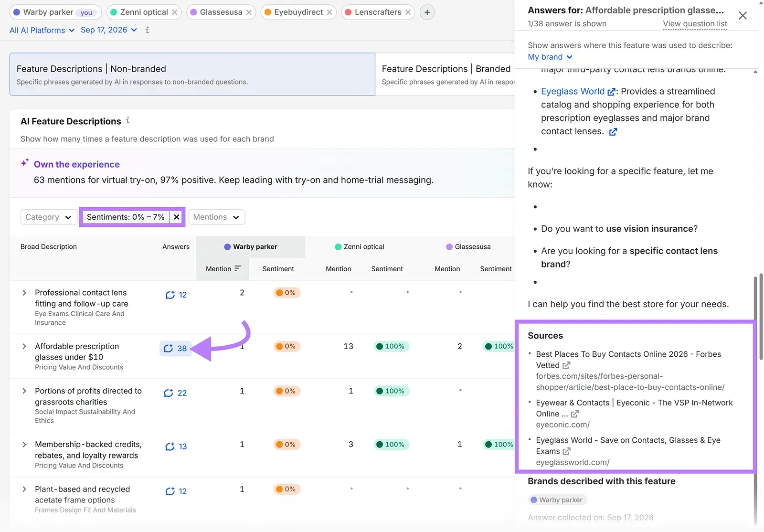Remove Eyebuydirect competitor chip
Screen dimensions: 764x532
(329, 12)
